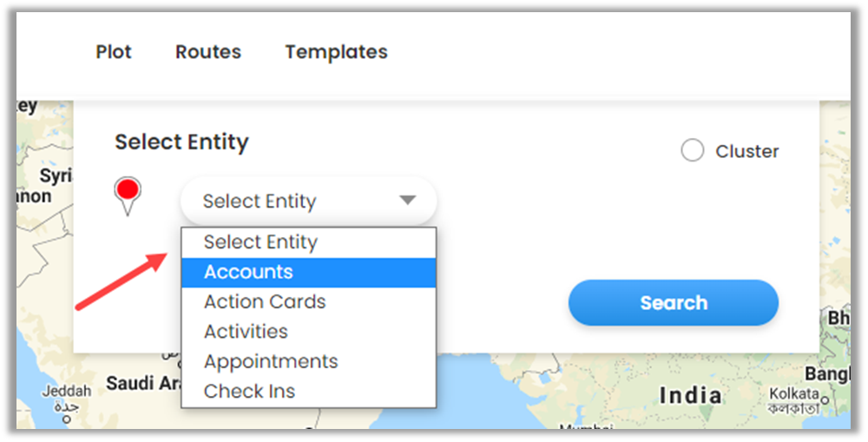Select the first Select Entity list option
868x442 pixels.
[x=260, y=242]
